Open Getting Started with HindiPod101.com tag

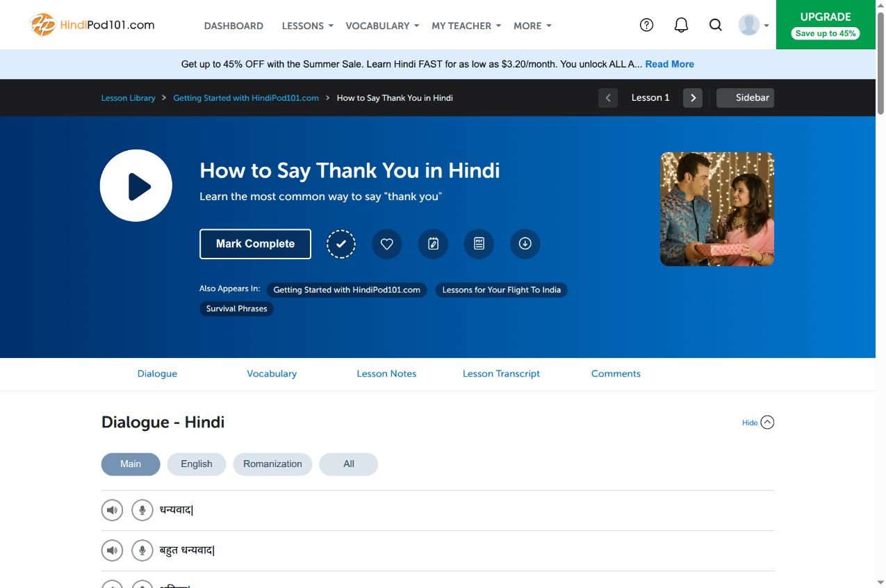coord(347,290)
